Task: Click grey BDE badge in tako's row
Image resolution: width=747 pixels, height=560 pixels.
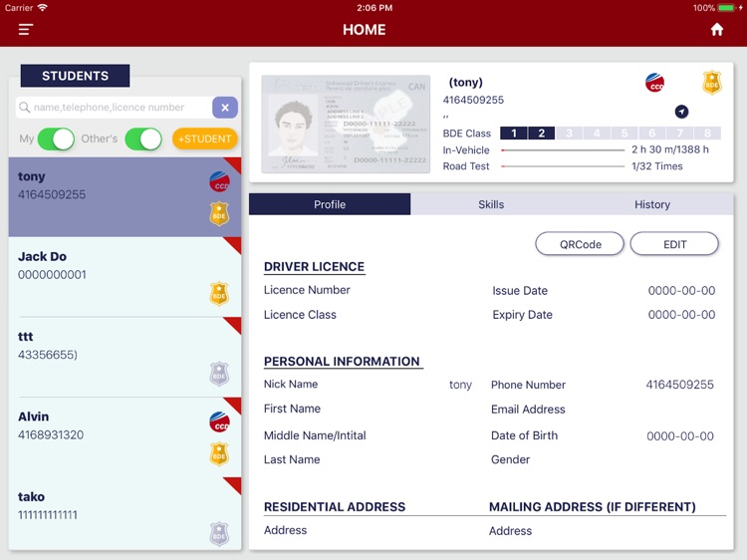Action: [x=219, y=534]
